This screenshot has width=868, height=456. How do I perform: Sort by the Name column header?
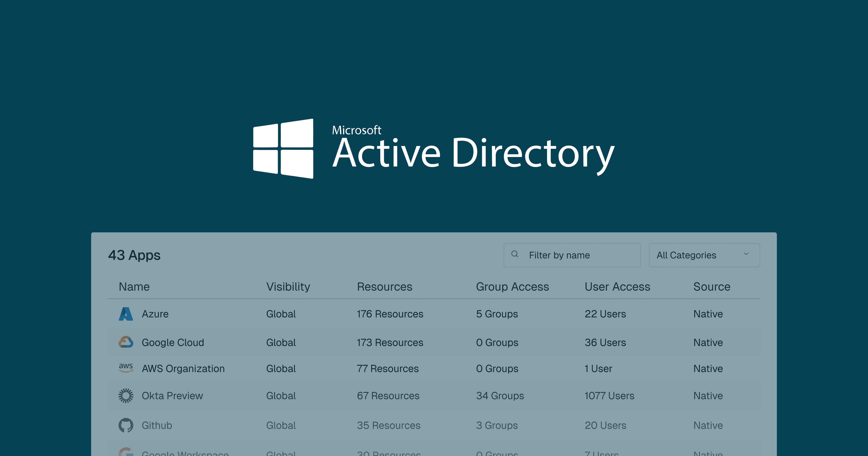(x=134, y=287)
